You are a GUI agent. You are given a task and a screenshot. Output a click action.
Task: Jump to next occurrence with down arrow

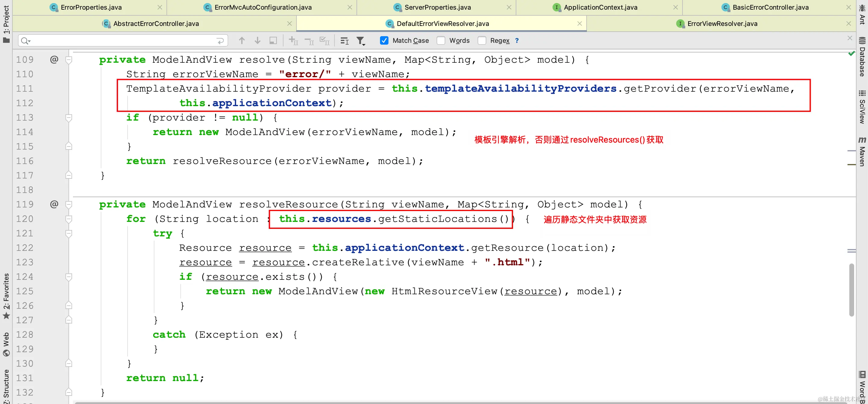click(258, 40)
